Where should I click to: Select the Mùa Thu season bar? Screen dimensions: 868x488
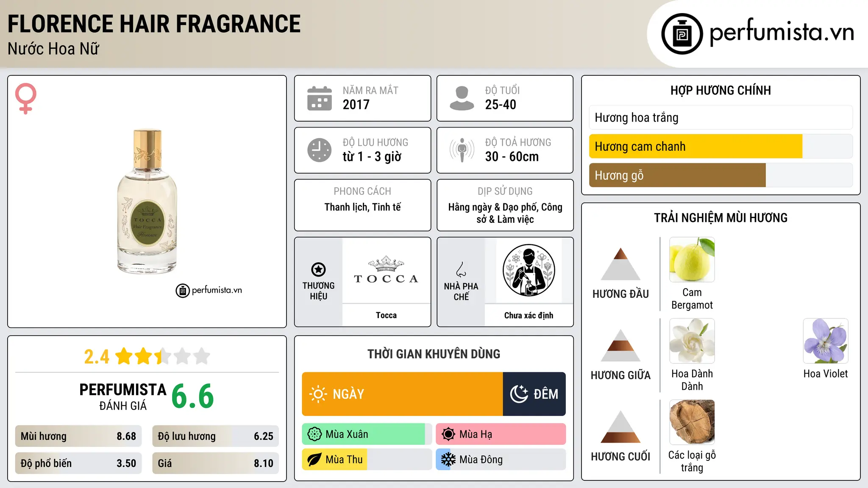(367, 460)
